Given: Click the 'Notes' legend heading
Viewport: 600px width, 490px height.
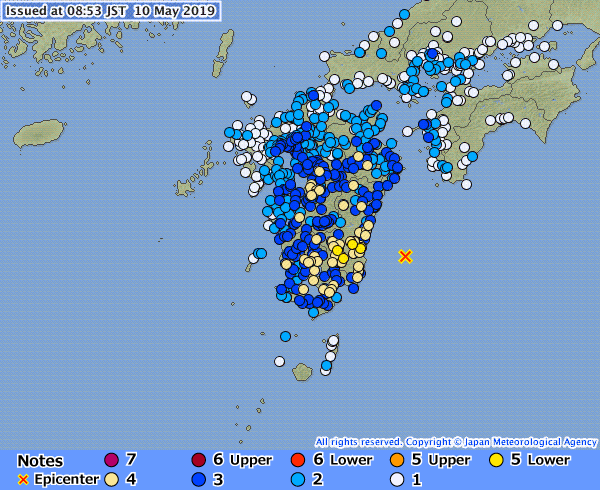Looking at the screenshot, I should click(x=40, y=461).
